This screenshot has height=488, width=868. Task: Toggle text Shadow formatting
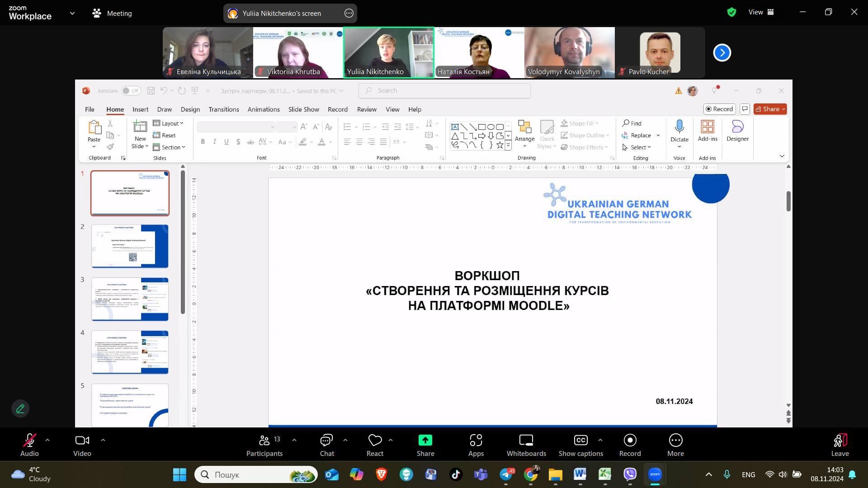click(x=238, y=142)
